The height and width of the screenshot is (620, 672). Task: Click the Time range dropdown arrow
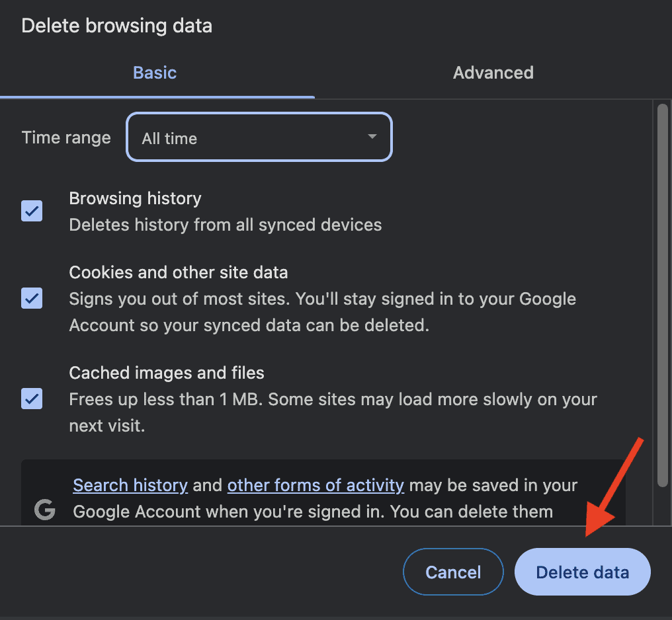pyautogui.click(x=372, y=137)
